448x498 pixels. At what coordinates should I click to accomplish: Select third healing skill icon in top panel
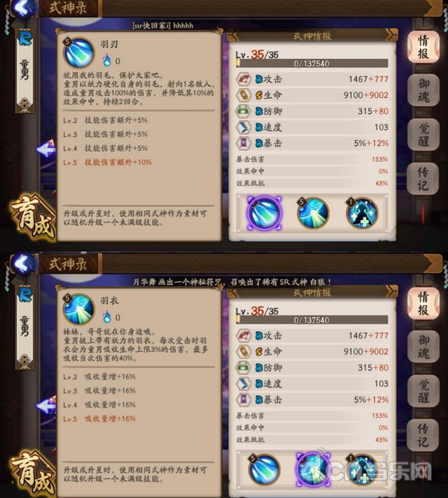(362, 212)
